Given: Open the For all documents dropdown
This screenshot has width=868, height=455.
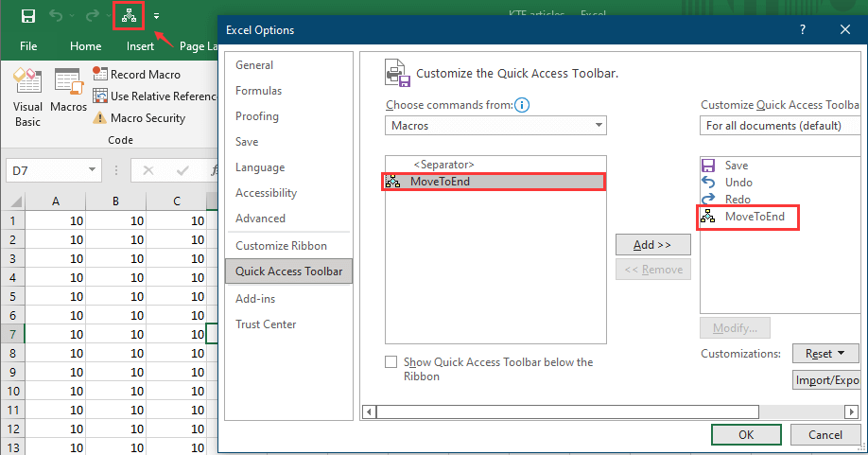Looking at the screenshot, I should pyautogui.click(x=780, y=126).
